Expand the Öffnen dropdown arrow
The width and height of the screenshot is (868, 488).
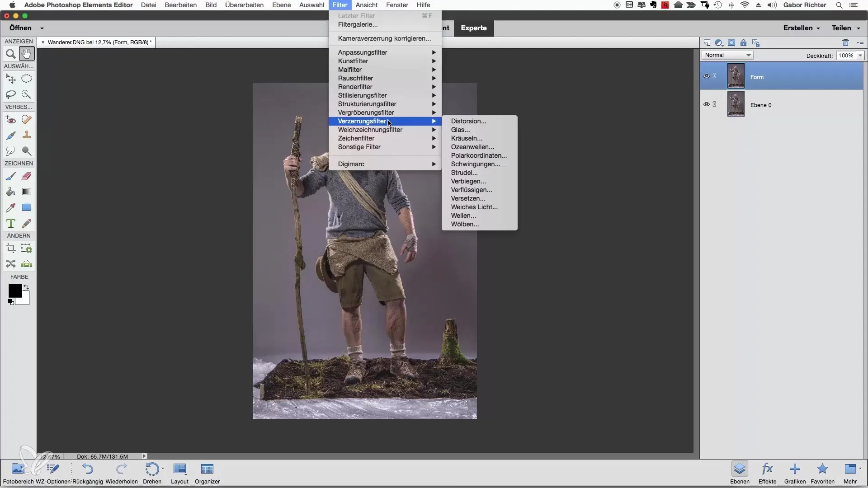click(x=42, y=28)
